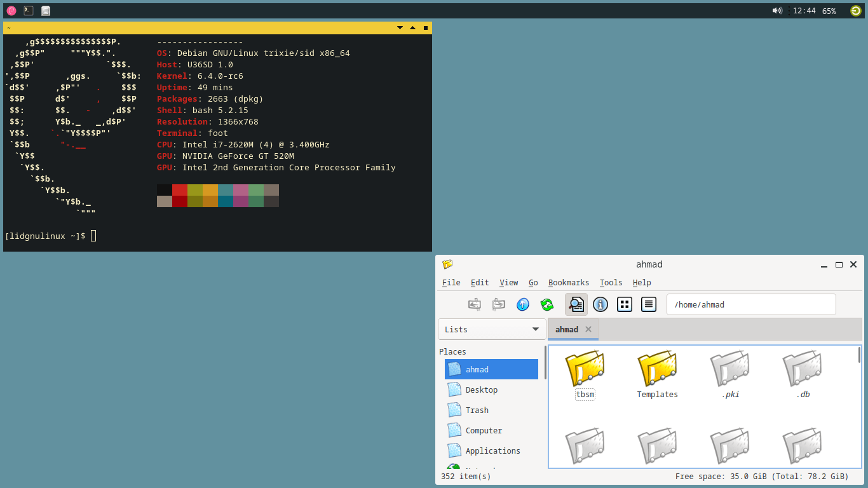Toggle the pressed magnifier-over-document toolbar button

click(x=576, y=304)
